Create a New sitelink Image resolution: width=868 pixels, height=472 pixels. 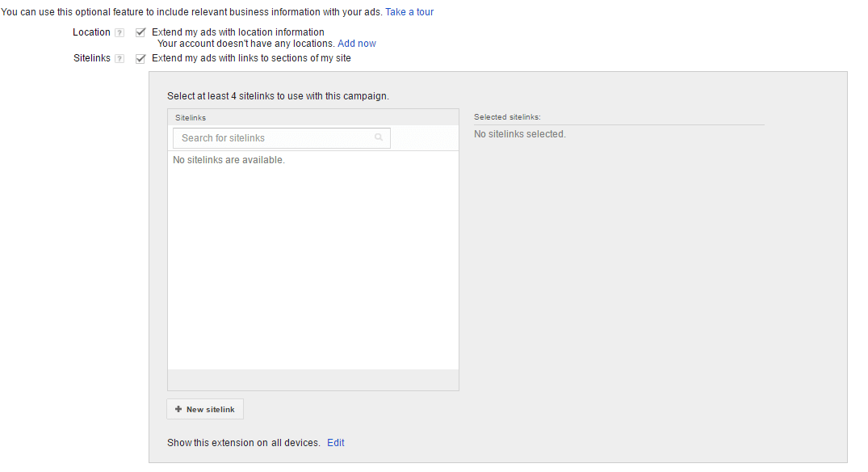tap(205, 410)
